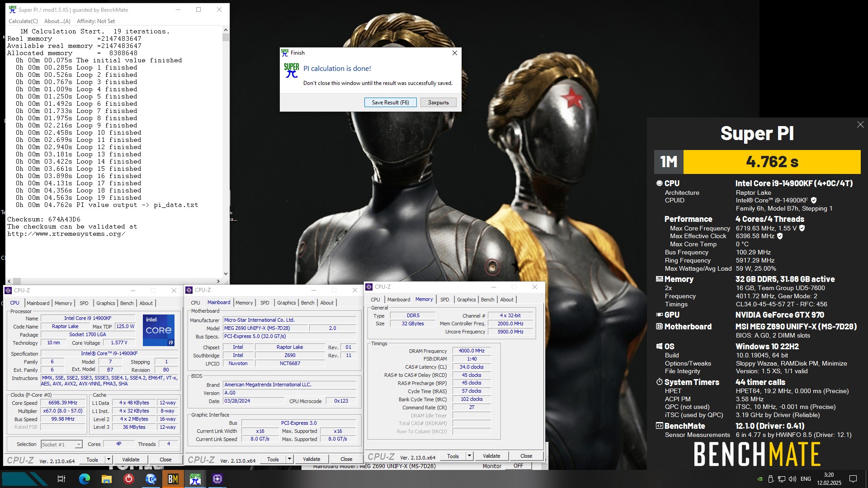Click Validate in first CPU-Z window

(x=131, y=460)
